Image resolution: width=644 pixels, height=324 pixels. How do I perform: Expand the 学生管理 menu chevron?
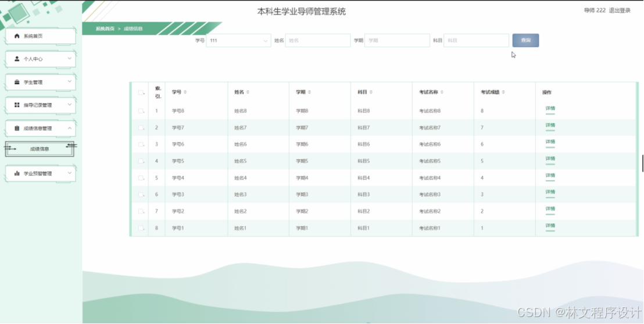pyautogui.click(x=69, y=81)
